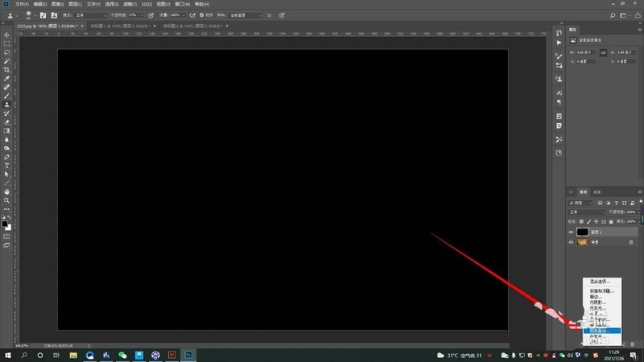The width and height of the screenshot is (644, 362).
Task: Select the Zoom tool in toolbar
Action: (x=6, y=200)
